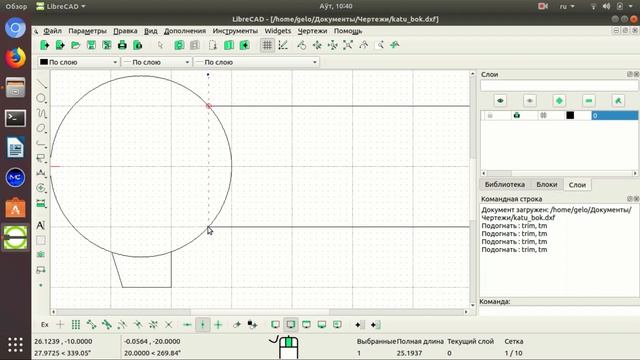
Task: Open the line width 'По слою' dropdown
Action: tap(157, 62)
